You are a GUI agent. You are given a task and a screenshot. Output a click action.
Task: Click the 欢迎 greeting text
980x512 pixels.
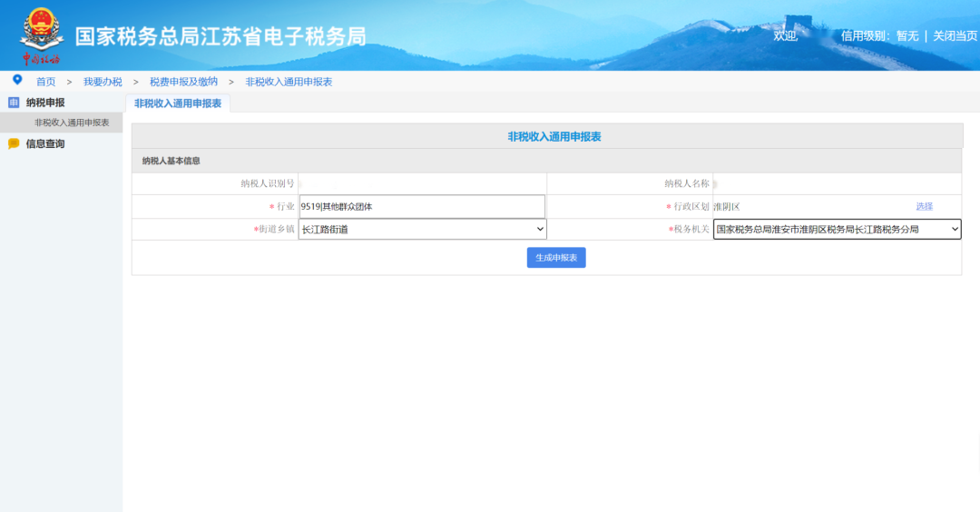point(786,36)
